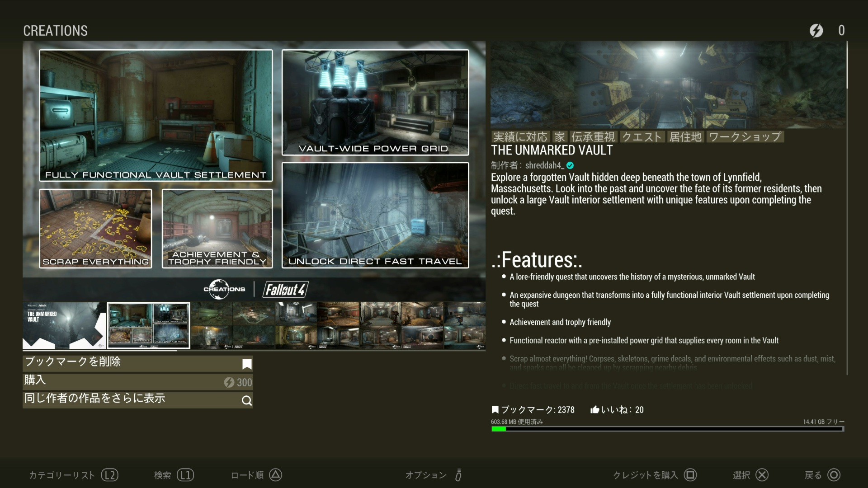Click the lore-friendly quest feature bullet
The height and width of the screenshot is (488, 868).
click(632, 277)
